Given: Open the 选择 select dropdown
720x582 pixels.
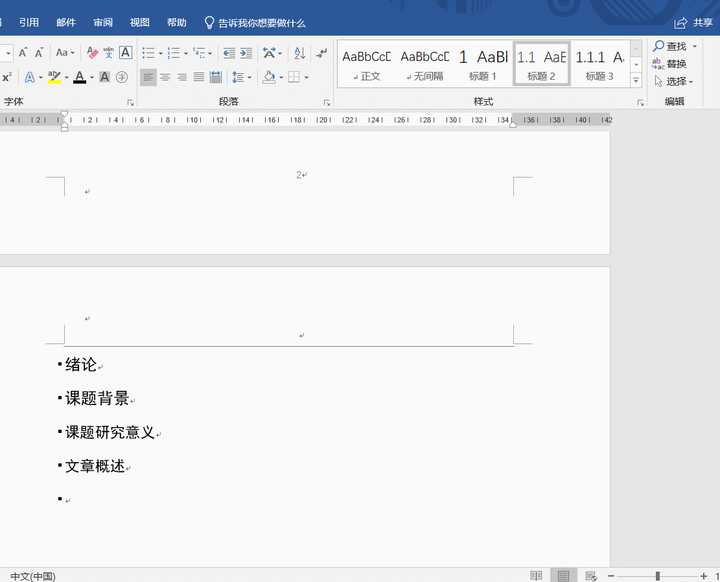Looking at the screenshot, I should tap(674, 81).
